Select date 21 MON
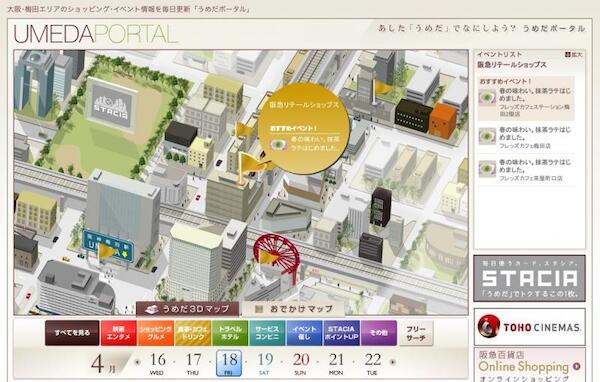Screen dimensions: 600x382 pyautogui.click(x=336, y=363)
